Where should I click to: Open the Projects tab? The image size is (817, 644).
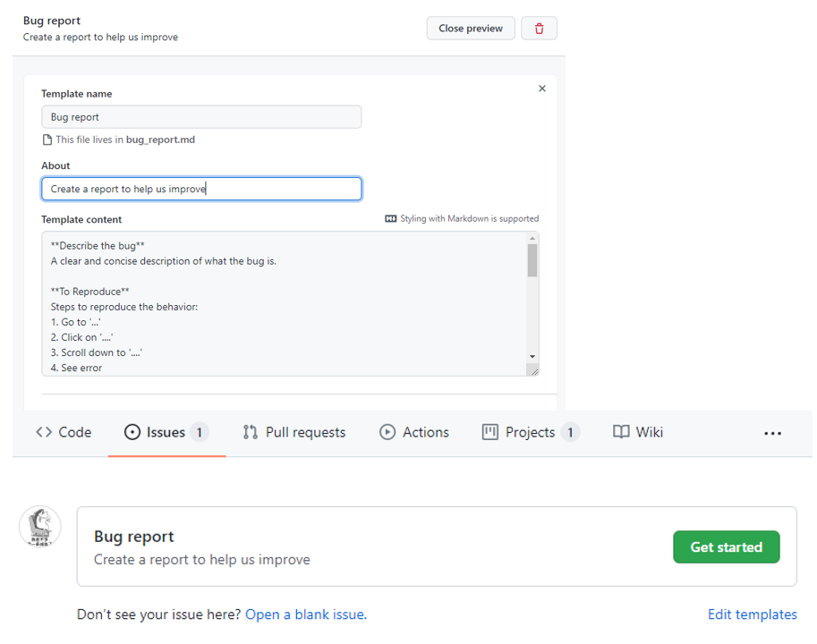click(531, 432)
